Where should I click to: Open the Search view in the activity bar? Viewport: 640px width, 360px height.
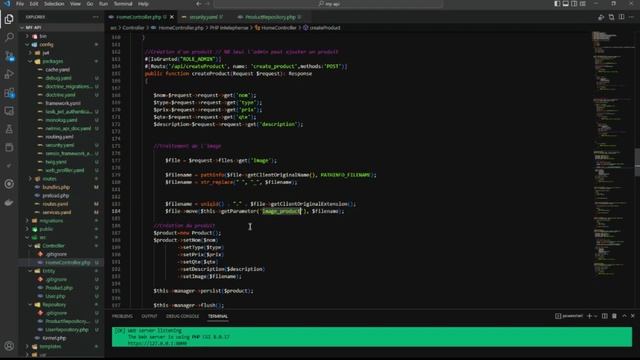pyautogui.click(x=9, y=38)
